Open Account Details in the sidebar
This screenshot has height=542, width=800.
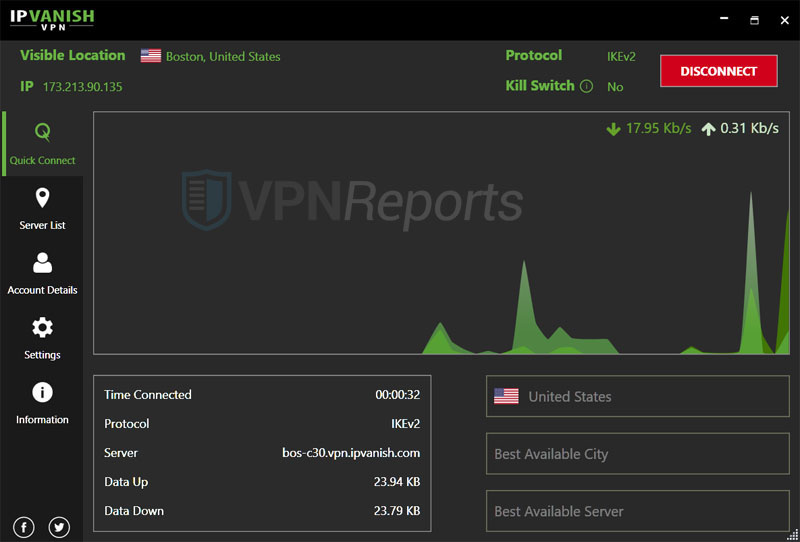pyautogui.click(x=42, y=274)
